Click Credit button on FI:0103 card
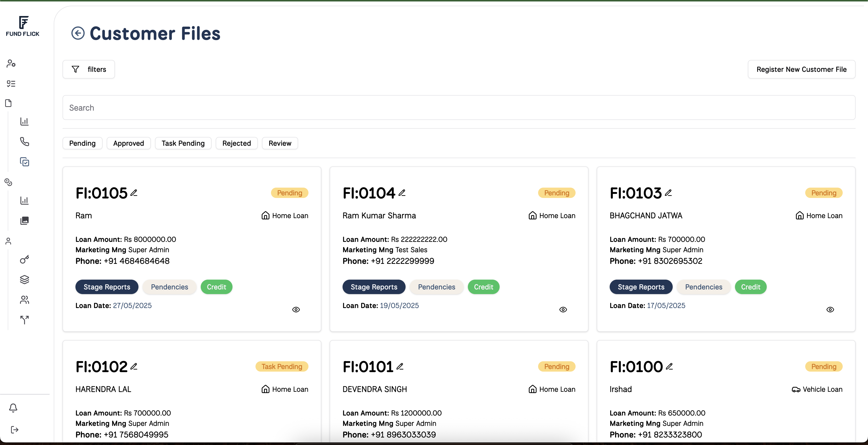This screenshot has height=445, width=868. 750,287
